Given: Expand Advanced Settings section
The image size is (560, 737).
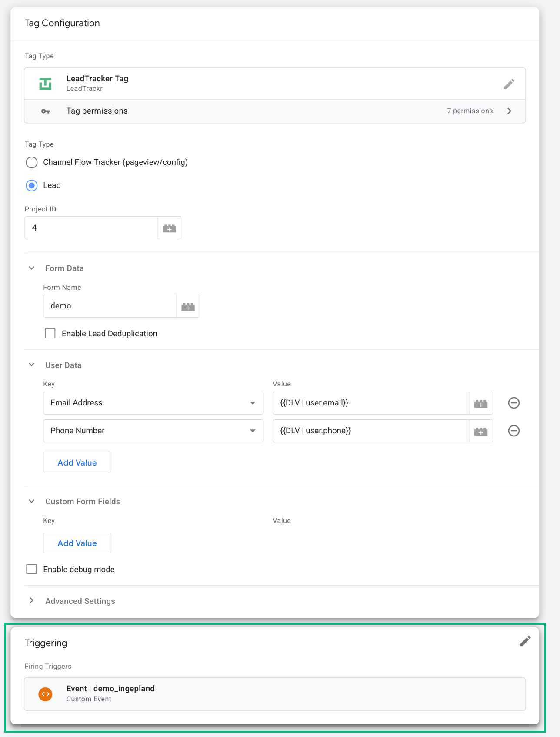Looking at the screenshot, I should pyautogui.click(x=32, y=600).
